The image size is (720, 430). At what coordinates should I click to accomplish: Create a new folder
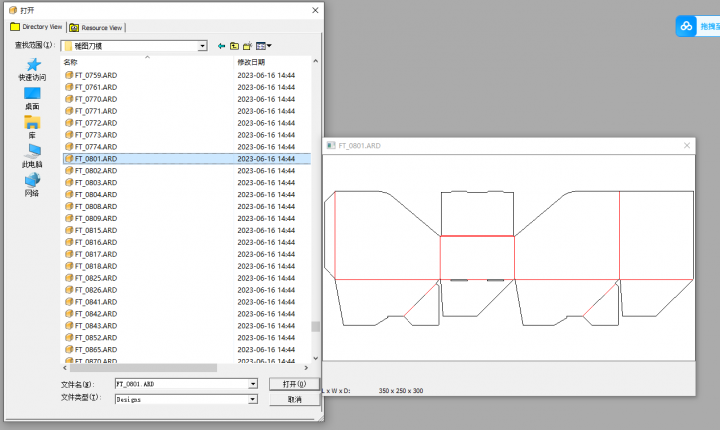click(247, 46)
